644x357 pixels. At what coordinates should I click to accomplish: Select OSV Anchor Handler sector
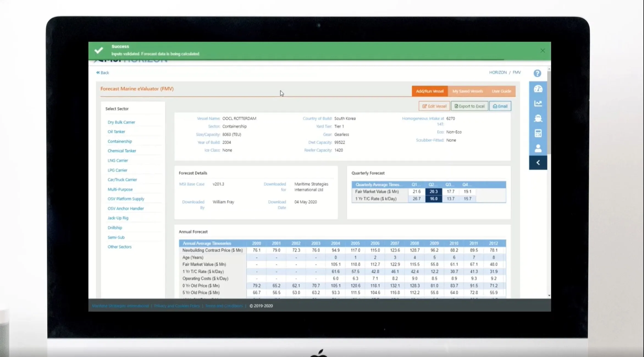coord(126,208)
